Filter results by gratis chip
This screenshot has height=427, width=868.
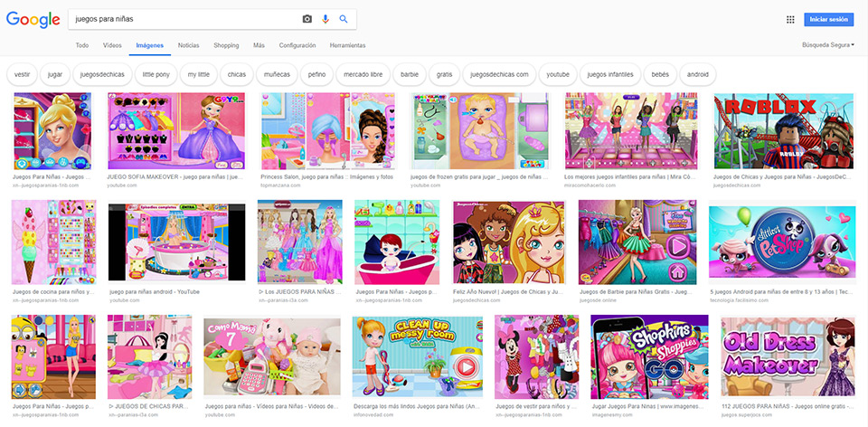point(445,74)
